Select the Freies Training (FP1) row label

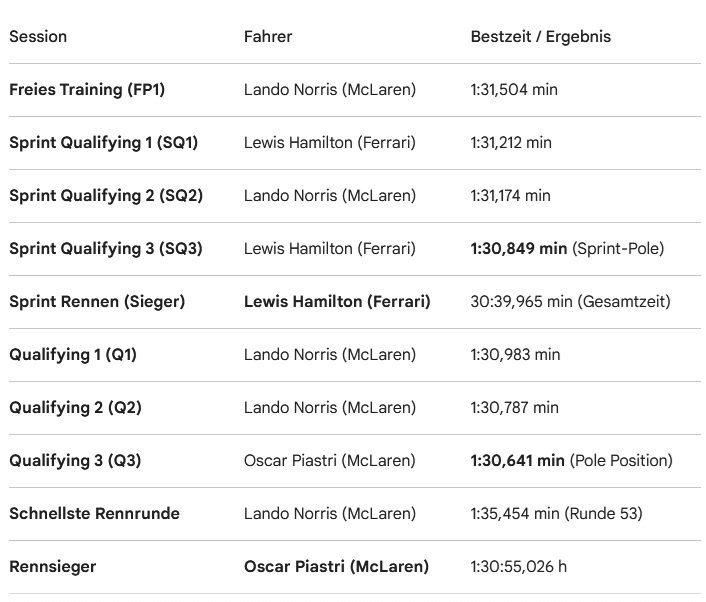87,90
